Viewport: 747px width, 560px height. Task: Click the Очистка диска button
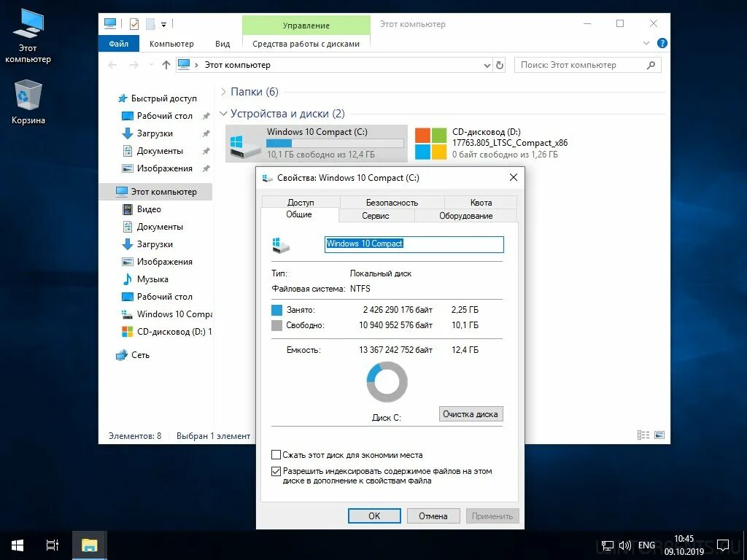pyautogui.click(x=471, y=414)
